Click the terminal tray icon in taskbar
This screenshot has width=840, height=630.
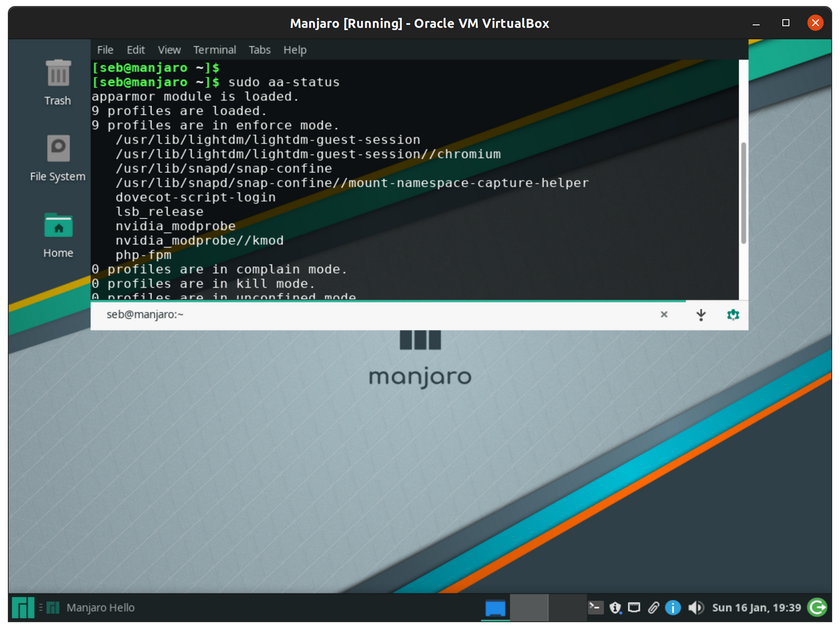pyautogui.click(x=595, y=608)
